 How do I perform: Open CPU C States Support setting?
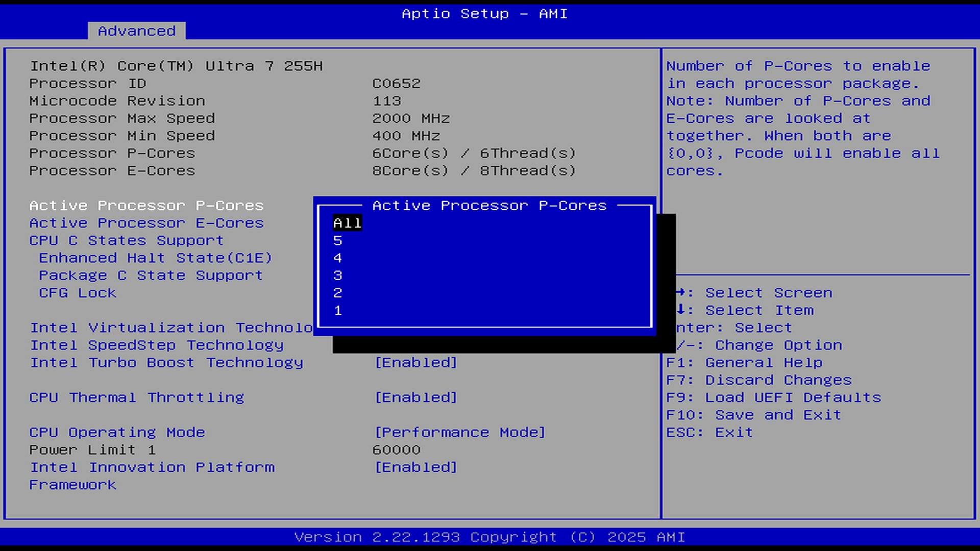[126, 240]
